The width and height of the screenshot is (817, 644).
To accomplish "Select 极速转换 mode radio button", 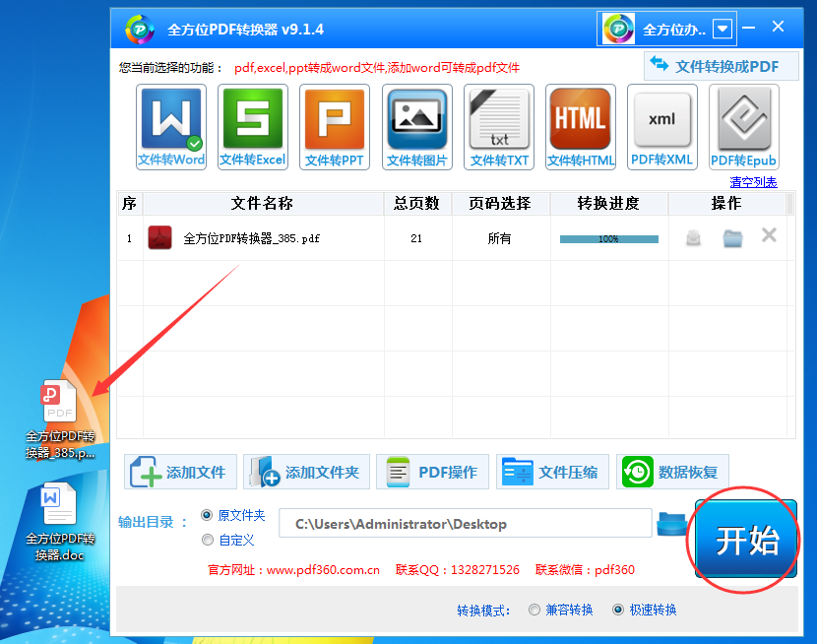I will click(618, 610).
